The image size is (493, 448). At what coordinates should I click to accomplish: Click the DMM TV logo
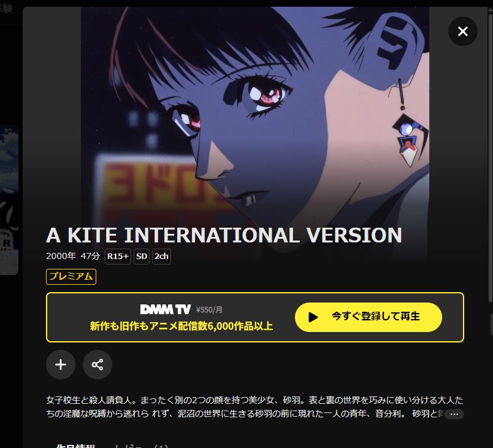tap(166, 309)
